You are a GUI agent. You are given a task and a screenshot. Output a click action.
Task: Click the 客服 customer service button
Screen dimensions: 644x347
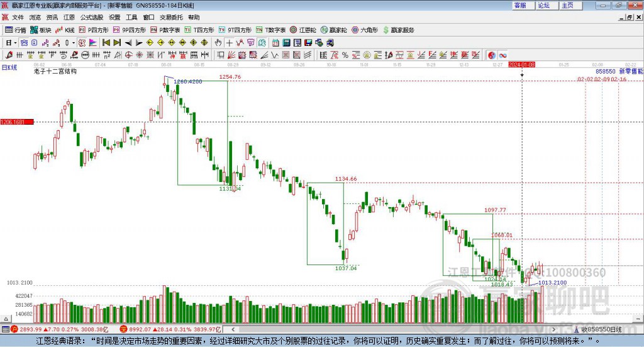[523, 5]
